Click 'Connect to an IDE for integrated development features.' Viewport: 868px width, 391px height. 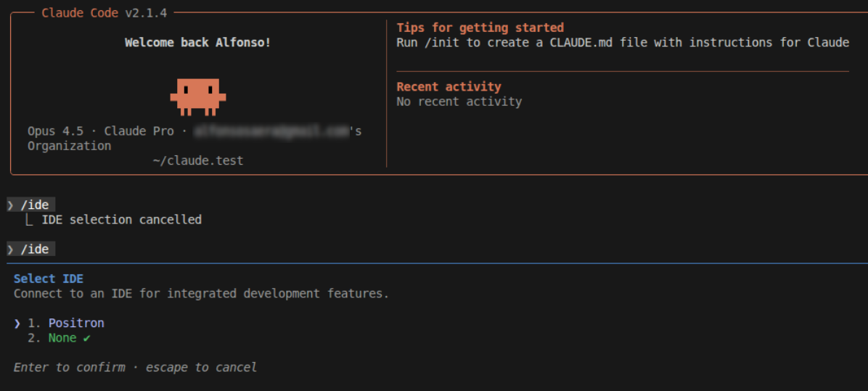202,294
